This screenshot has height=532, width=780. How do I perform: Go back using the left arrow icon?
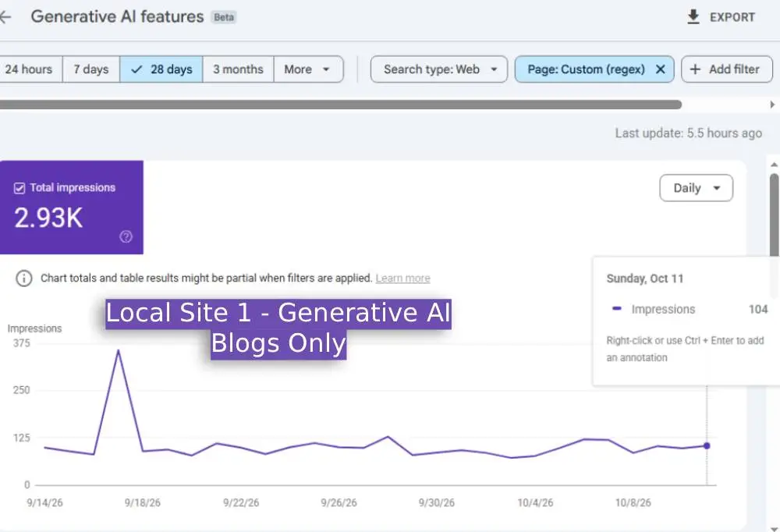(x=5, y=17)
